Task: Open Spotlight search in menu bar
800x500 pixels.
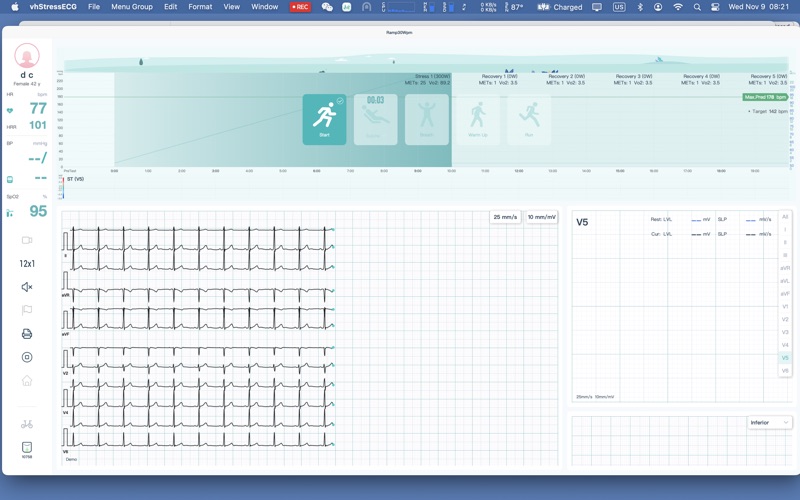Action: click(x=697, y=7)
